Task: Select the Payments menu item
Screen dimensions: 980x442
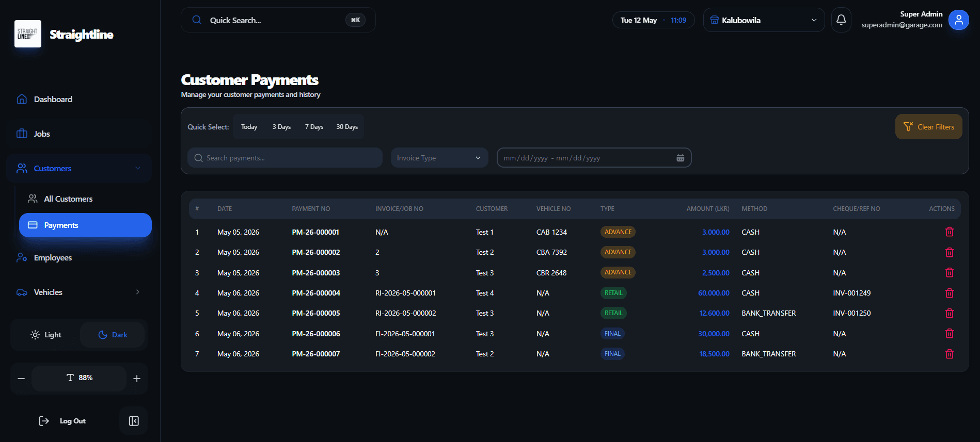Action: [x=85, y=225]
